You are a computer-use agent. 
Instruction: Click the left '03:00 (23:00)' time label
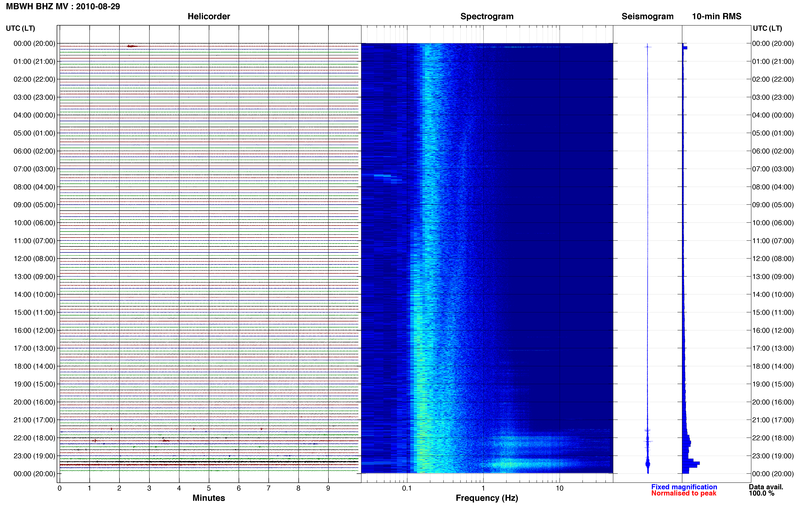pyautogui.click(x=34, y=97)
